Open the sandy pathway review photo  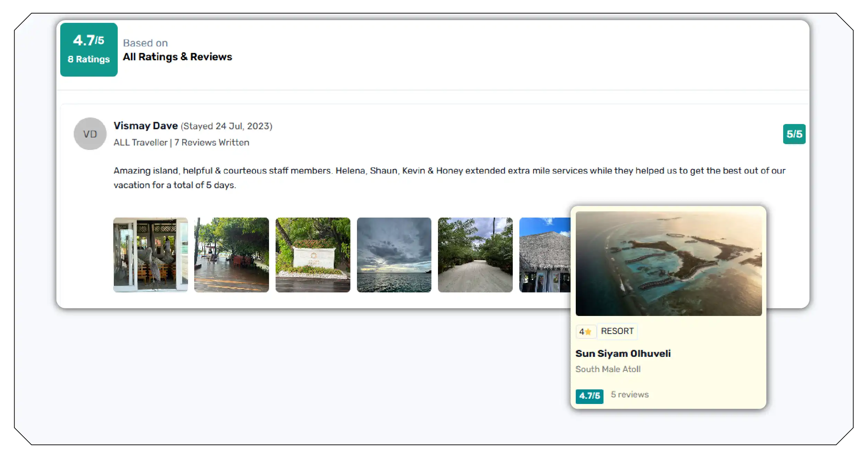tap(475, 254)
